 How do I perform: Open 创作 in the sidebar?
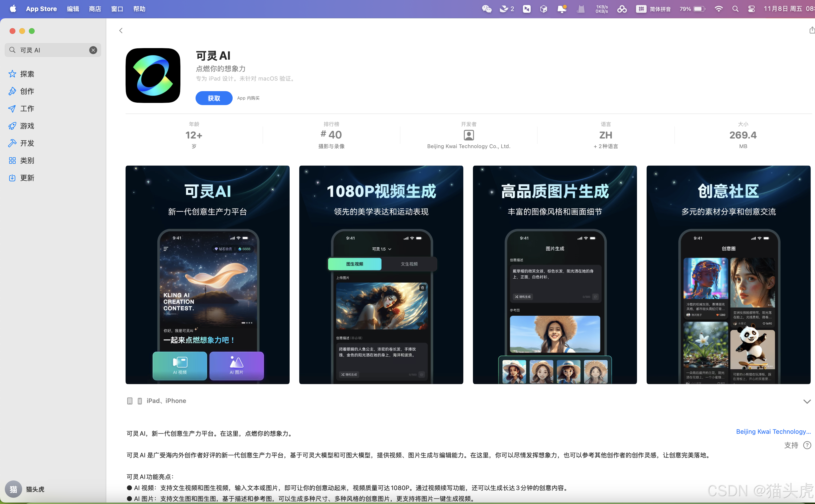pyautogui.click(x=21, y=91)
